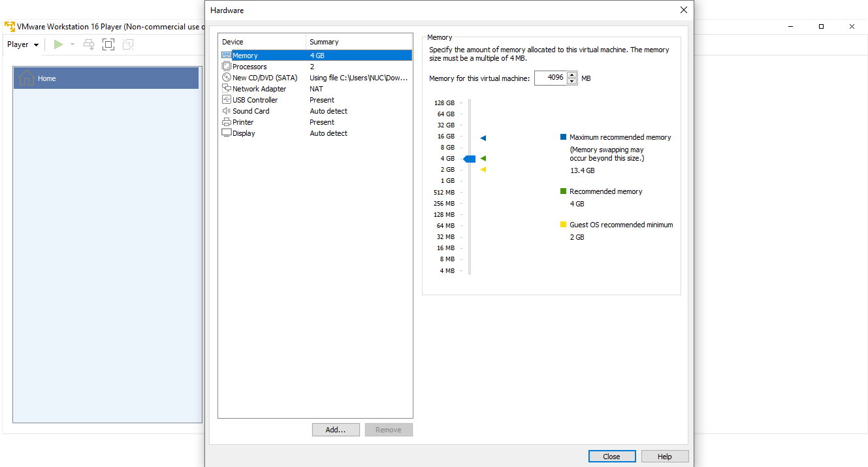The image size is (868, 467).
Task: Maximize the VMware Player window
Action: 822,27
